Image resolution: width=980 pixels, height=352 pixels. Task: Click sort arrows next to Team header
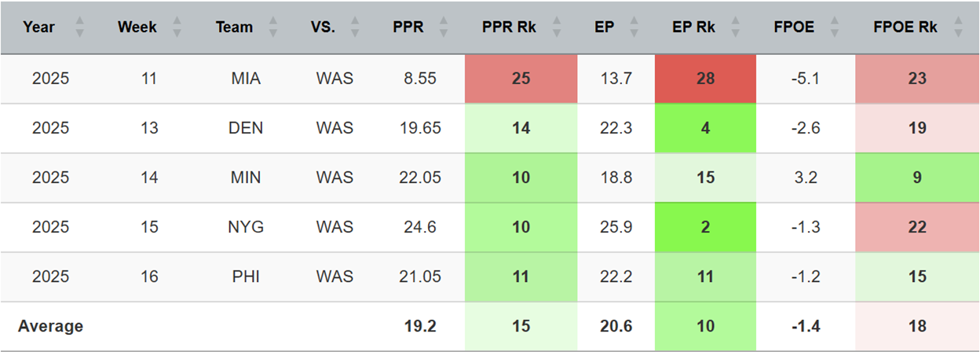click(273, 27)
